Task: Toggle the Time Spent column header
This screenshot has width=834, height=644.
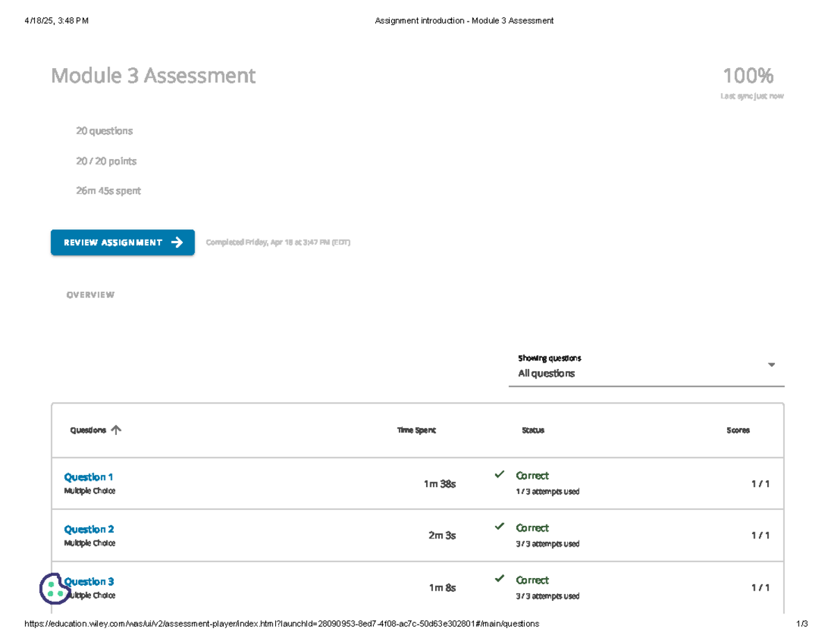Action: tap(416, 429)
